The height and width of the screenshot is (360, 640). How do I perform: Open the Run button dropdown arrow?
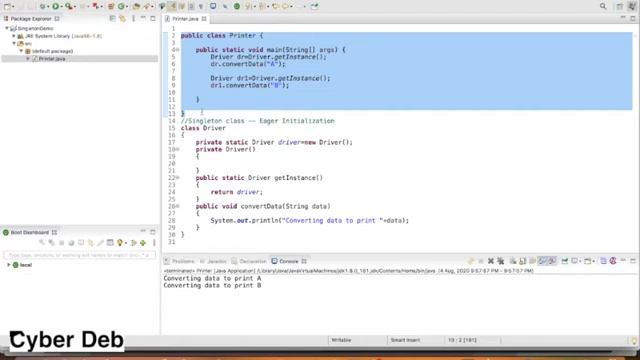coord(62,7)
